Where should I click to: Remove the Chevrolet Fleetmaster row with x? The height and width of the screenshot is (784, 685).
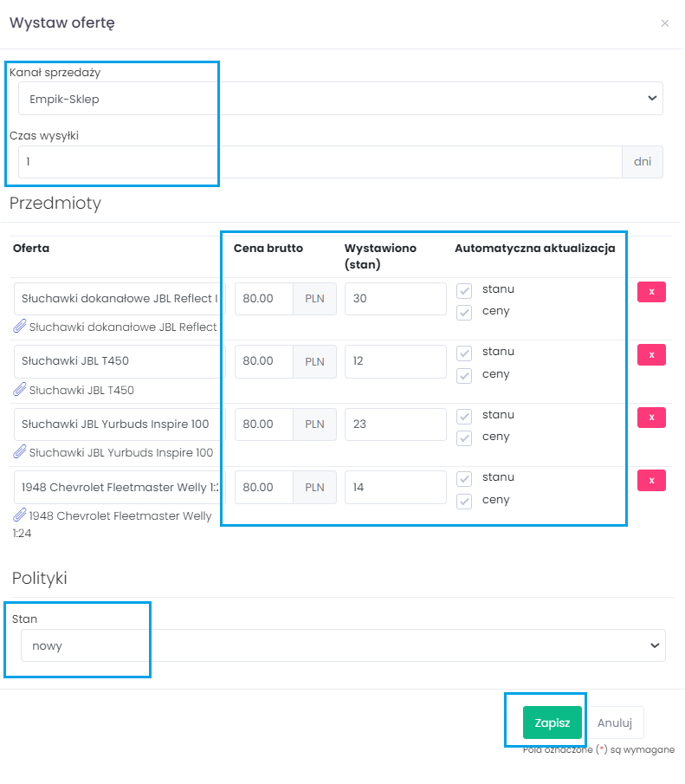pyautogui.click(x=651, y=480)
